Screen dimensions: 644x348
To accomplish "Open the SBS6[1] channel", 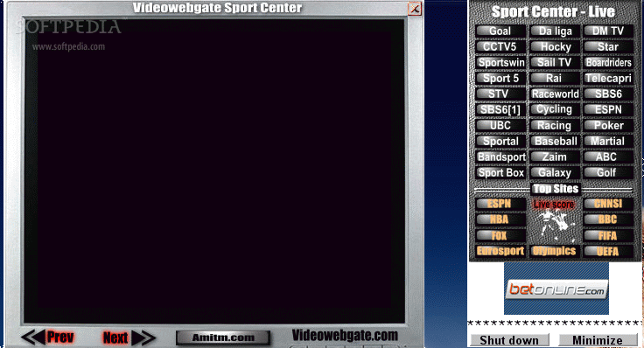I will (500, 109).
